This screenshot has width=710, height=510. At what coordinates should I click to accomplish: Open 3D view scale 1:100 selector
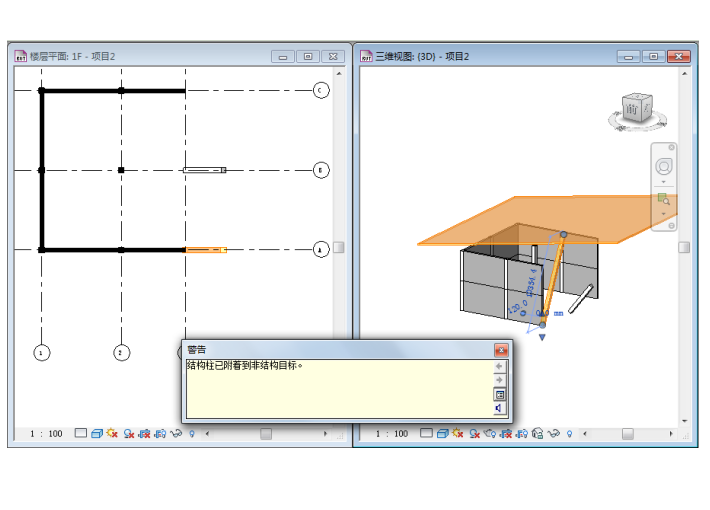[391, 434]
